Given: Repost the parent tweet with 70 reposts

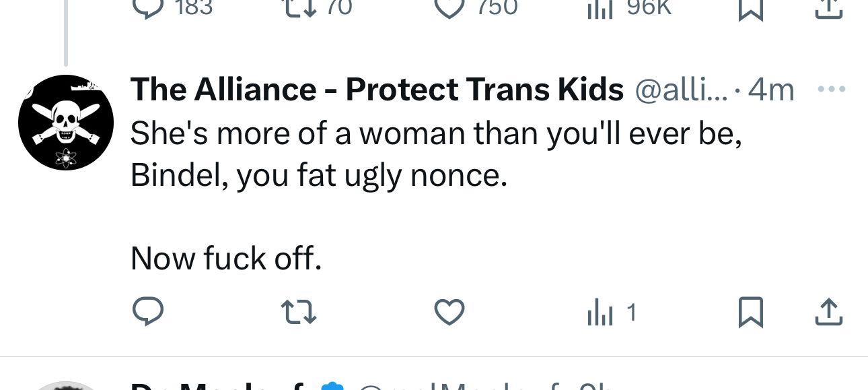Looking at the screenshot, I should [x=299, y=7].
